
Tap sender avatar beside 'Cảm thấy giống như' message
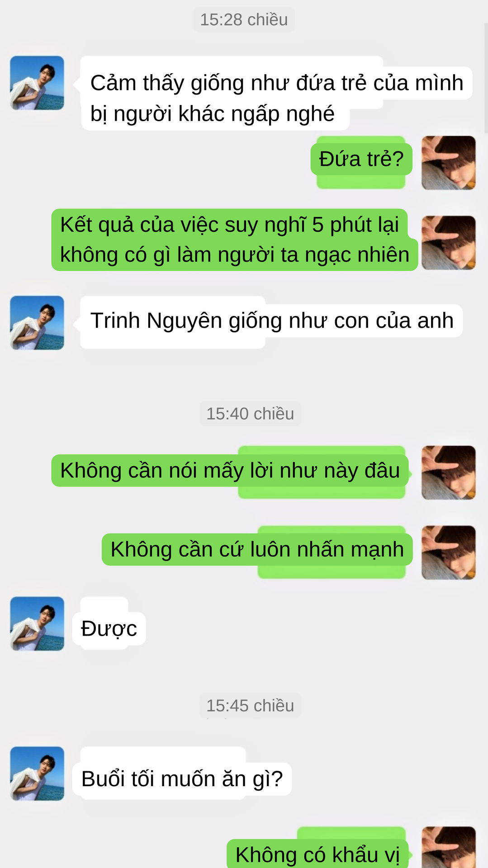tap(37, 83)
